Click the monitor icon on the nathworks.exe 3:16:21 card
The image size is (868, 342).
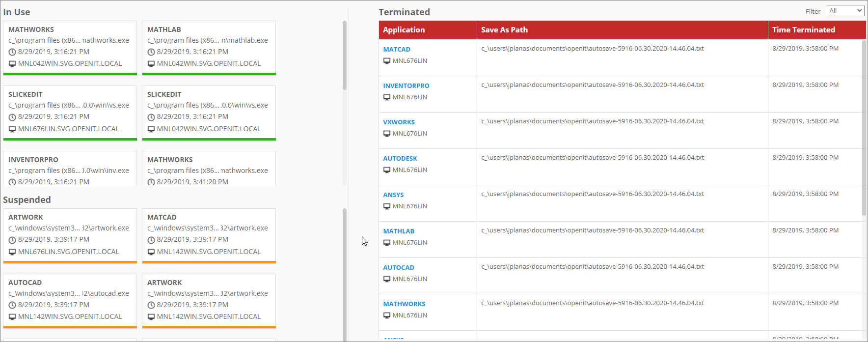[x=12, y=64]
